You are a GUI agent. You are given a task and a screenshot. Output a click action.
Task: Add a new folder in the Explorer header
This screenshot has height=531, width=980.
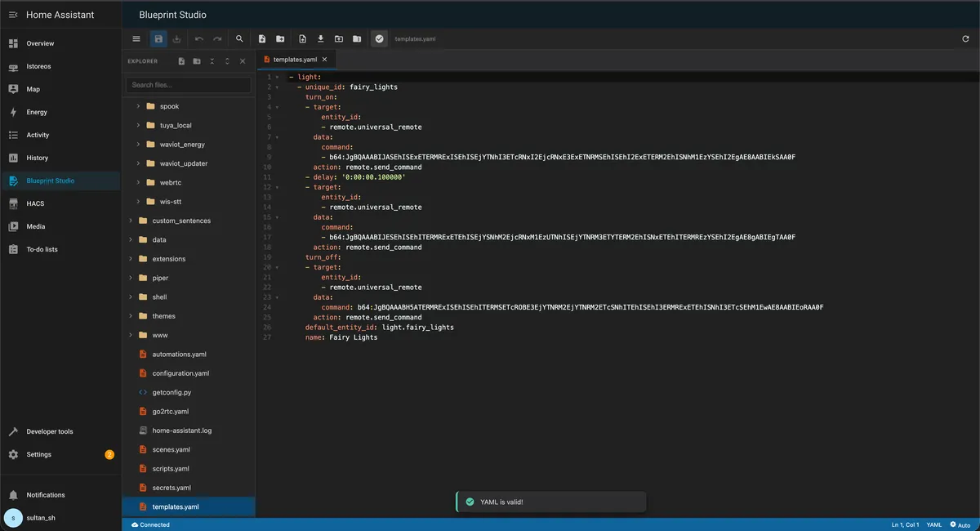pyautogui.click(x=197, y=61)
